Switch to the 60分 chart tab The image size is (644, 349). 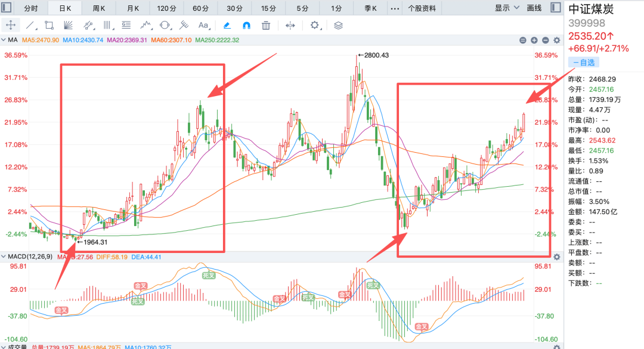(x=200, y=8)
